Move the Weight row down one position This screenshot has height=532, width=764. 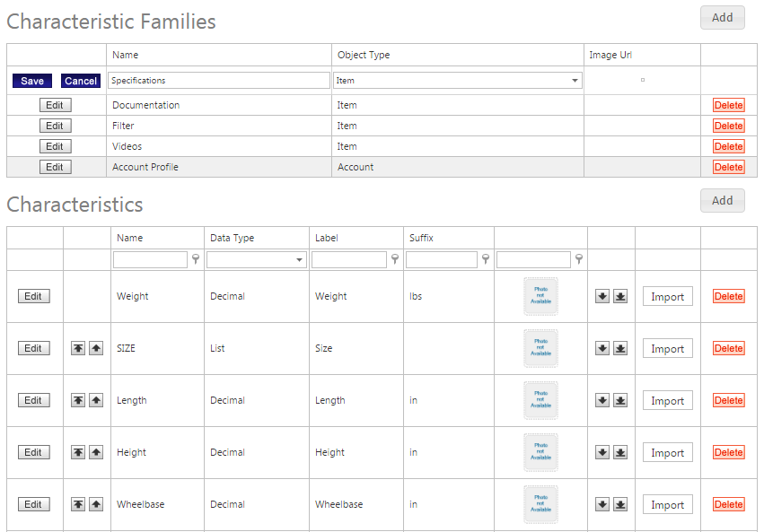click(602, 297)
